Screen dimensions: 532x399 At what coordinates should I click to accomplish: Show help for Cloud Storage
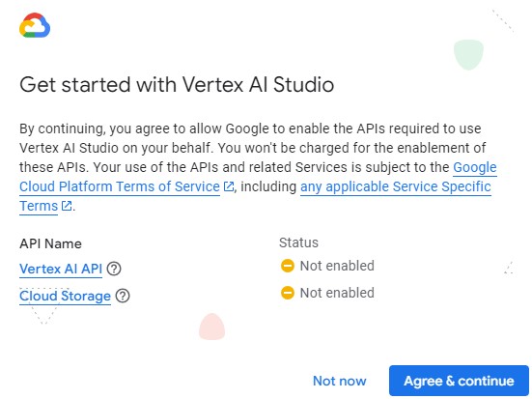click(123, 296)
